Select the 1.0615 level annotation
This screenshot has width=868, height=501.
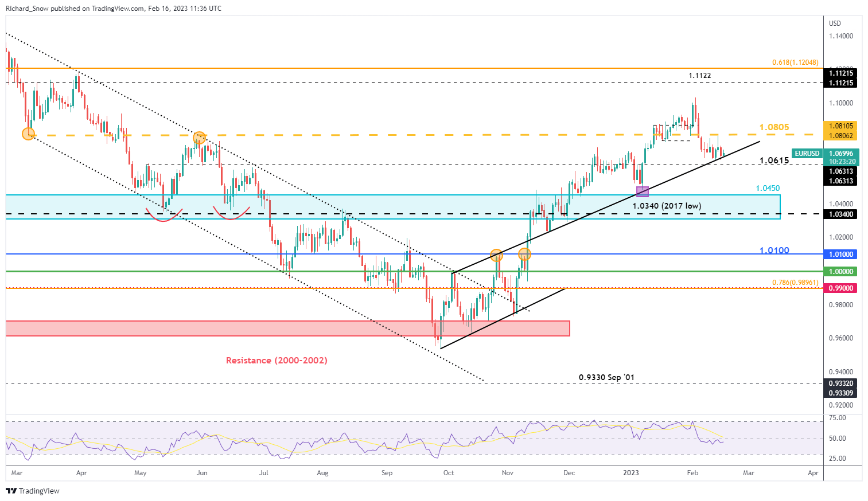coord(774,161)
